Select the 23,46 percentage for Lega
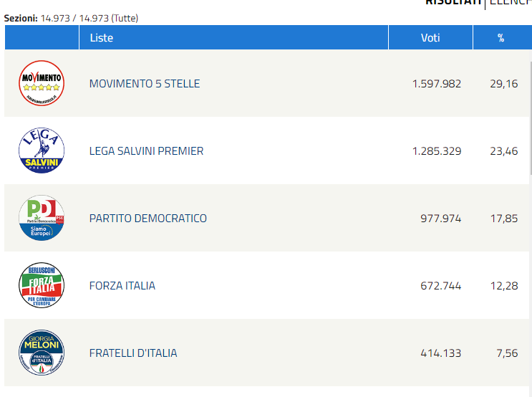 coord(504,151)
